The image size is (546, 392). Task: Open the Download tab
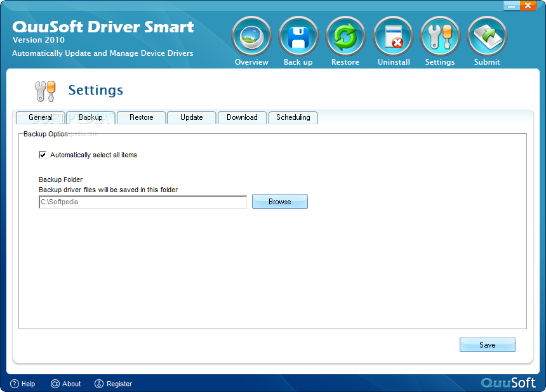point(242,117)
